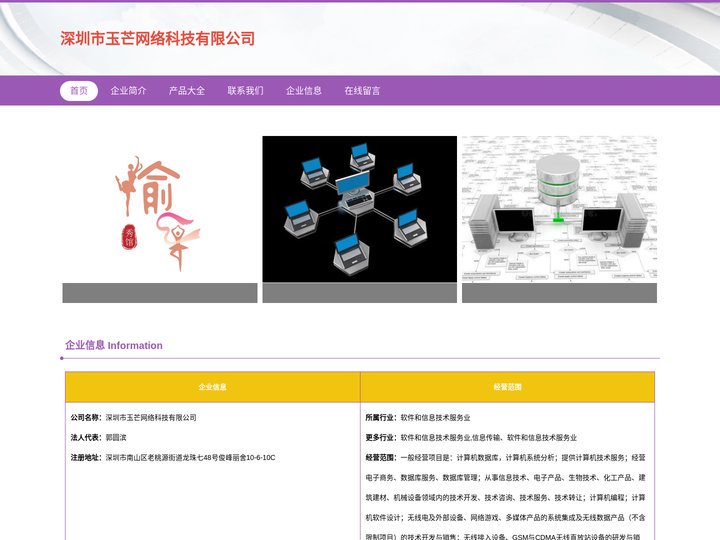Open the dancer calligraphy logo thumbnail

tap(160, 209)
